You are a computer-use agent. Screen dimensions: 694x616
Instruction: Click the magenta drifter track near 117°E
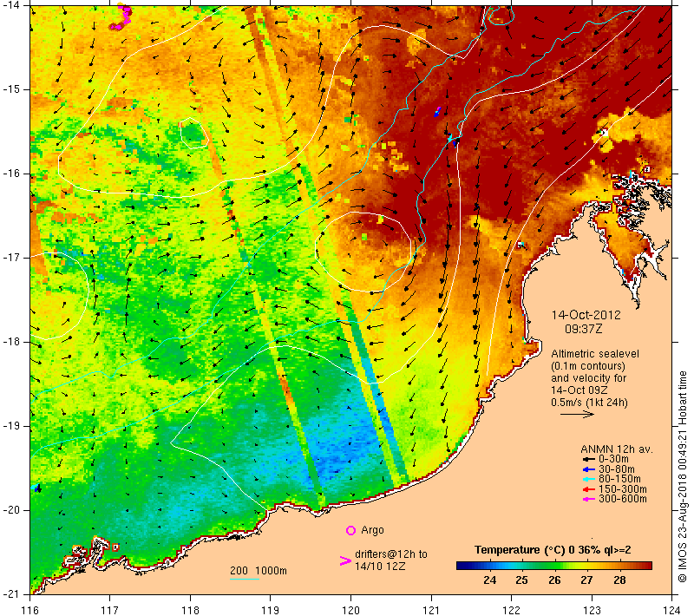121,16
